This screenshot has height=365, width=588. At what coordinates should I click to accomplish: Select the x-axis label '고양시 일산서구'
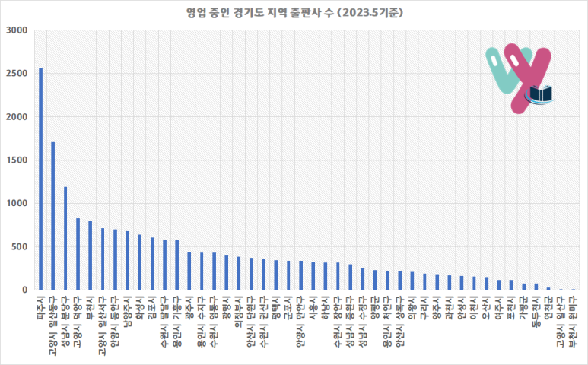coord(103,325)
